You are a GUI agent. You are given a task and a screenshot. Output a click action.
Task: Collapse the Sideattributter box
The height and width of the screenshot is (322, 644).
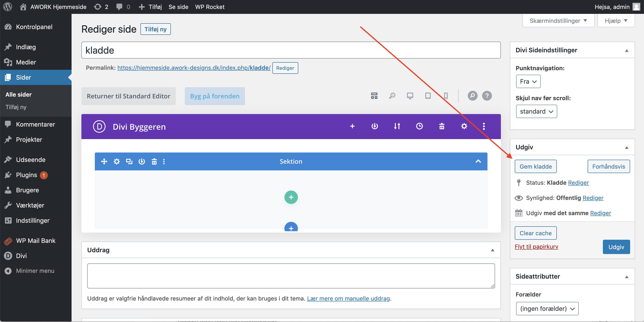[627, 277]
